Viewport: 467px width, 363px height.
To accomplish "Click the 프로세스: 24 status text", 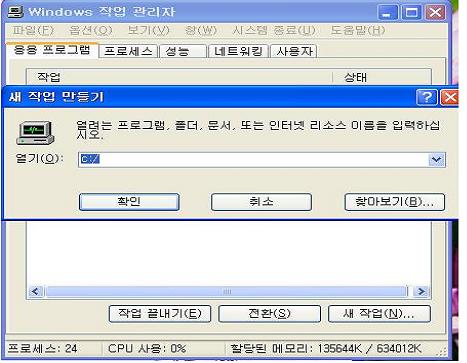I will [x=42, y=348].
